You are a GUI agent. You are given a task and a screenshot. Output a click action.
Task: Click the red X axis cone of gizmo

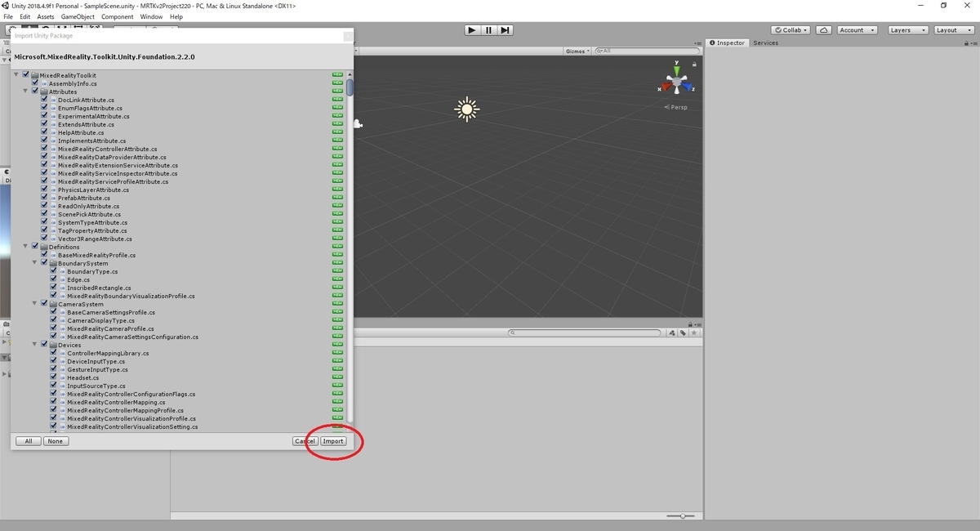(666, 85)
